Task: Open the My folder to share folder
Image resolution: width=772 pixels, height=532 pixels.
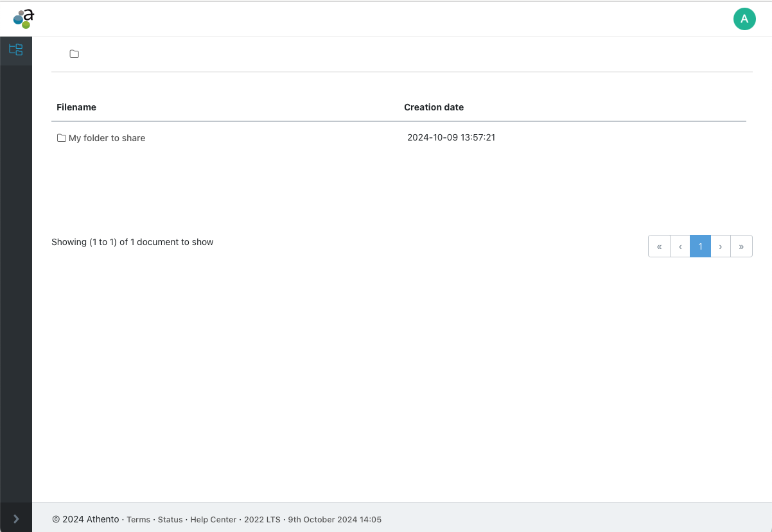Action: click(x=107, y=138)
